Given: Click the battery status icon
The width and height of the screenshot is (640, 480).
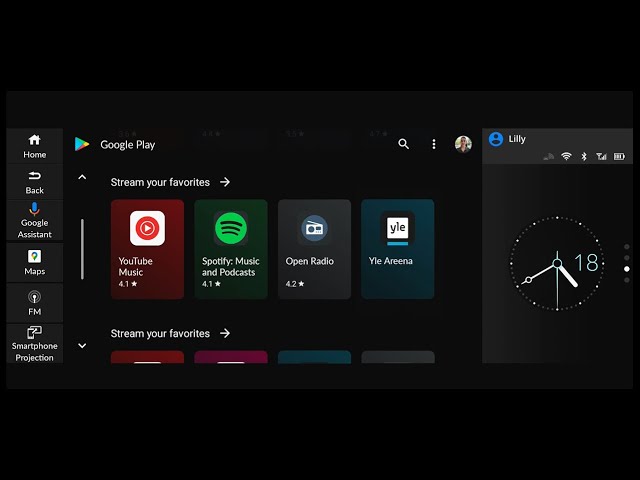Looking at the screenshot, I should tap(619, 156).
